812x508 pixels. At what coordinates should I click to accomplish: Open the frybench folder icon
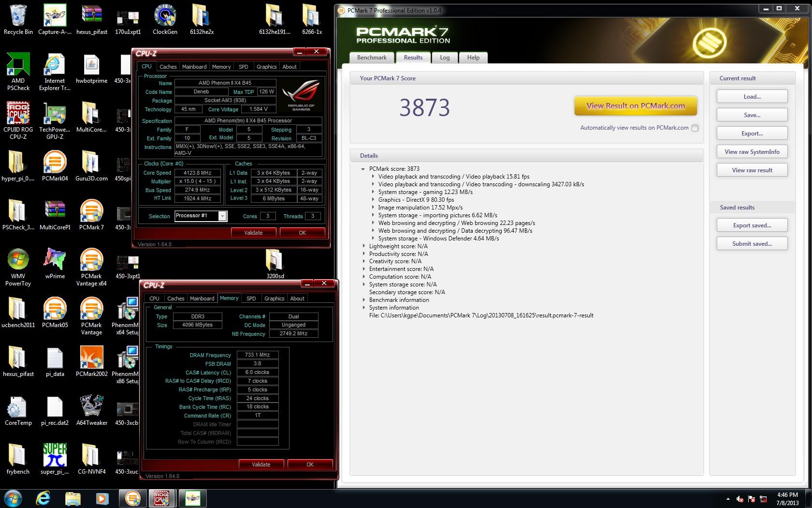coord(18,459)
